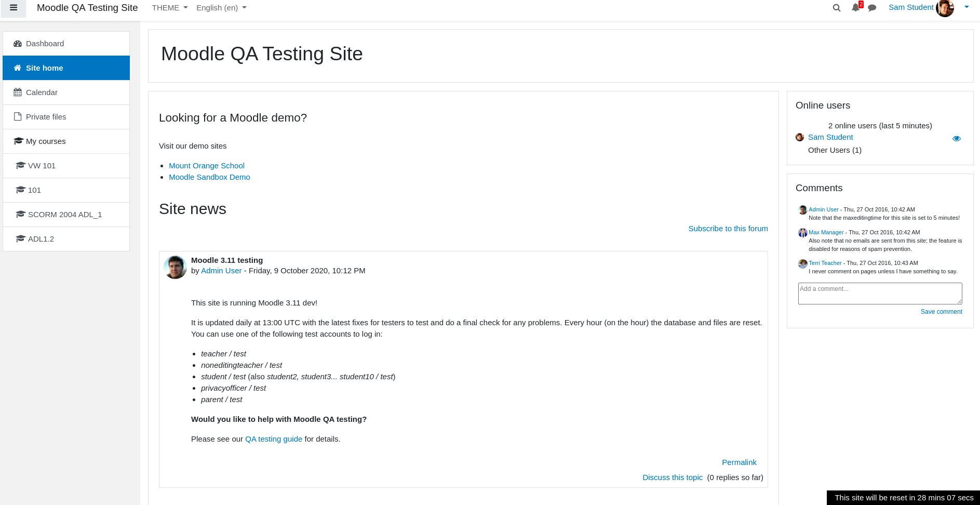Click Discuss this topic
This screenshot has width=980, height=505.
(x=673, y=477)
